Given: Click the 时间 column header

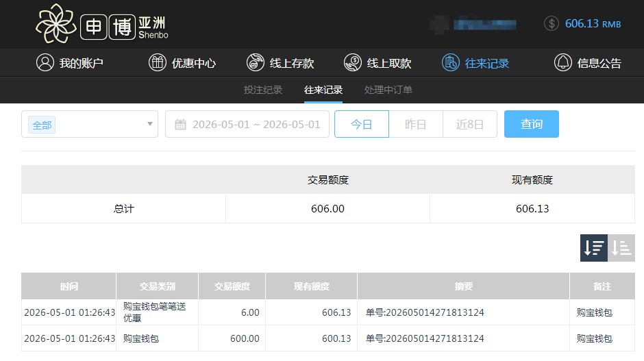Looking at the screenshot, I should coord(69,286).
